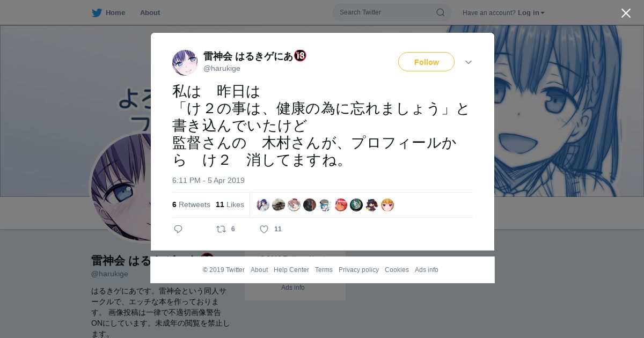Open the tweet timestamp 6:11 PM link
This screenshot has width=644, height=338.
click(x=208, y=180)
